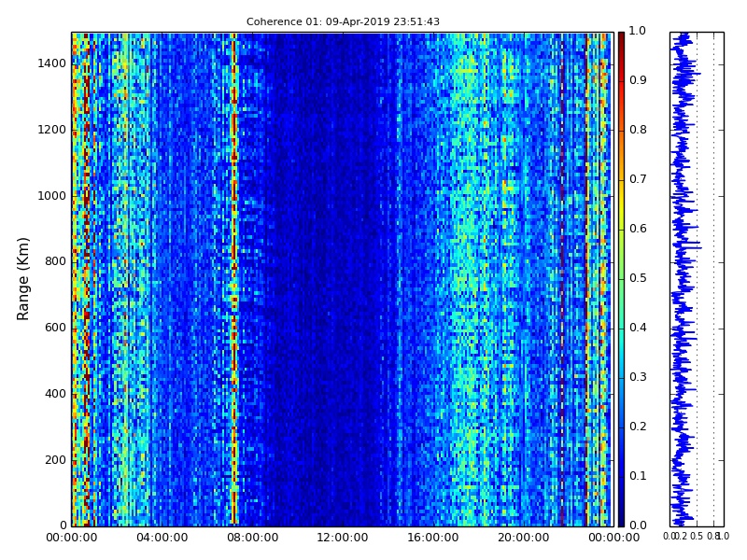The height and width of the screenshot is (560, 747).
Task: Click the 400 range tick label
Action: [55, 394]
